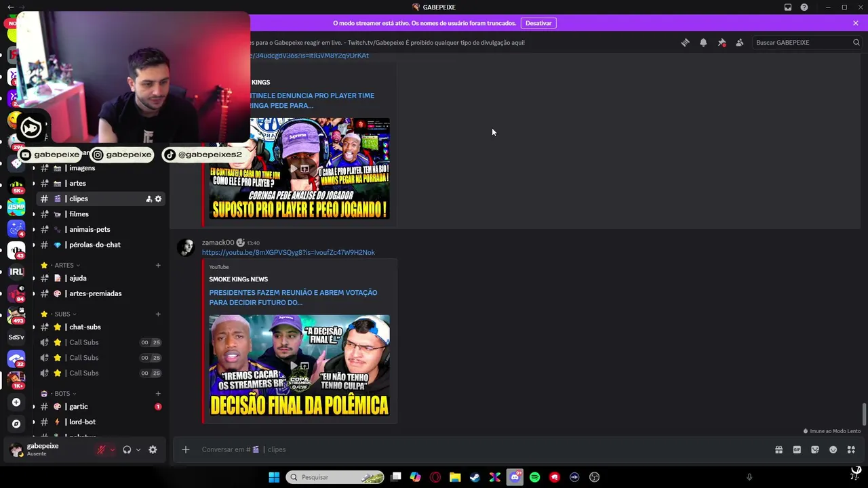The width and height of the screenshot is (868, 488).
Task: Add a channel to ARTES category
Action: (158, 265)
